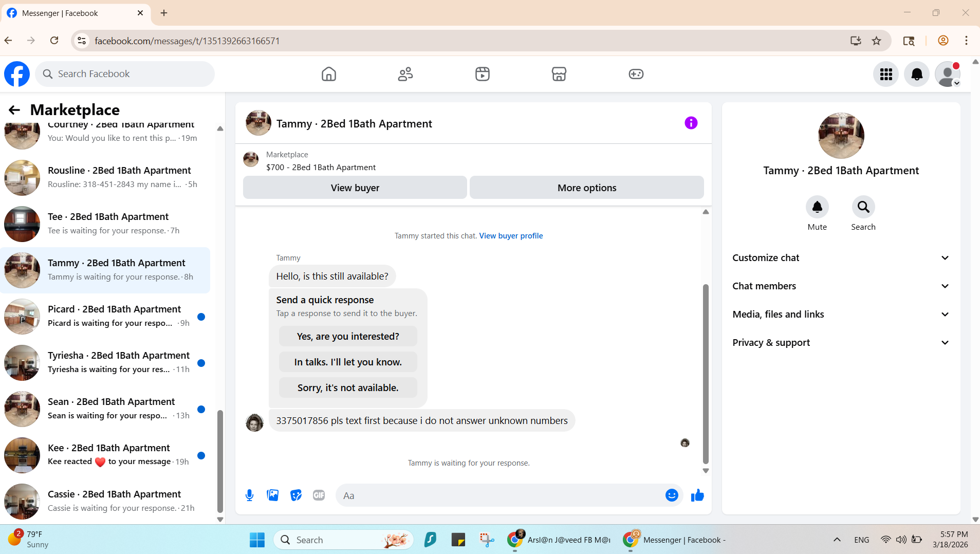Open new browser tab
Screen dimensions: 980x554
point(164,13)
